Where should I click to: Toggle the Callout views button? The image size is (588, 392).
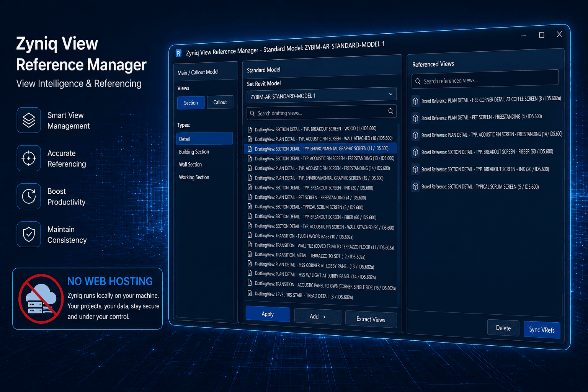click(x=220, y=102)
